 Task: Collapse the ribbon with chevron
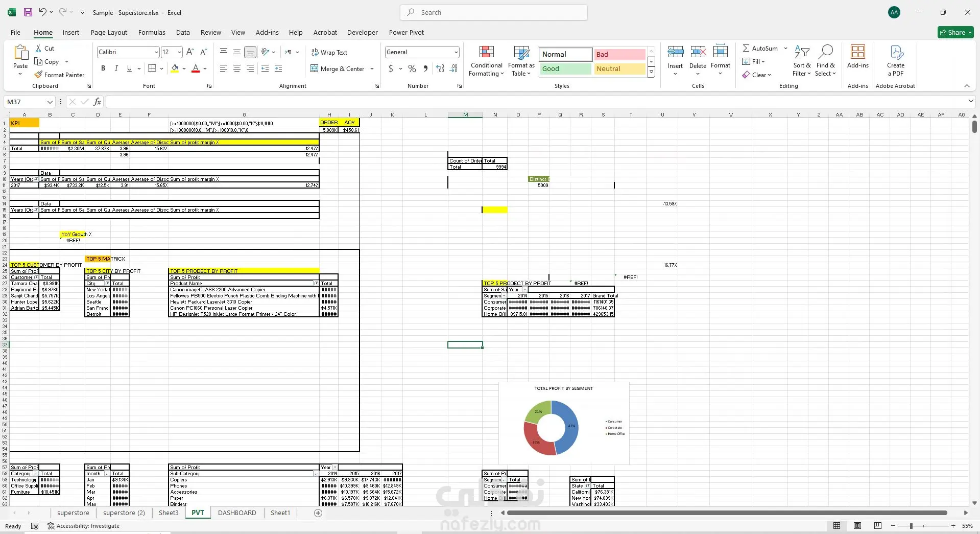coord(967,86)
